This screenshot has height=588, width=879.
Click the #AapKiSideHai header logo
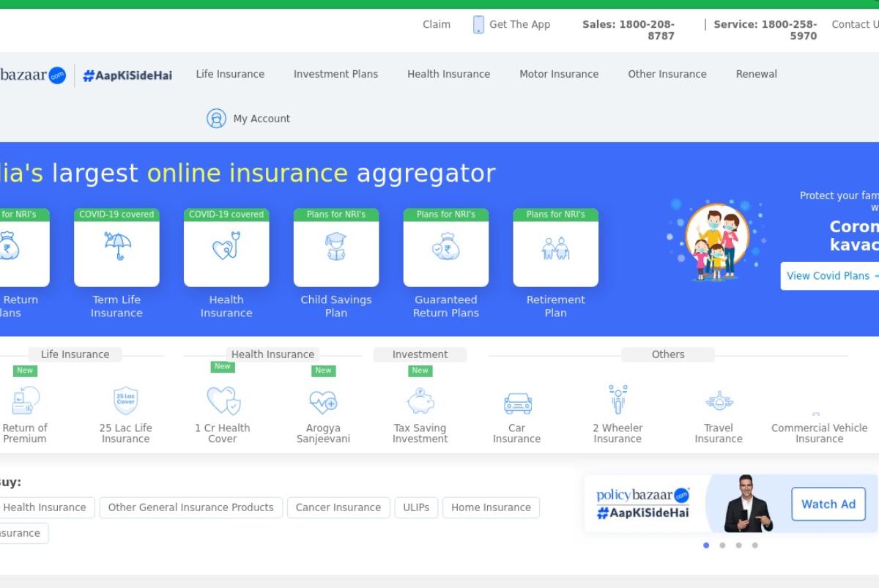click(x=127, y=75)
